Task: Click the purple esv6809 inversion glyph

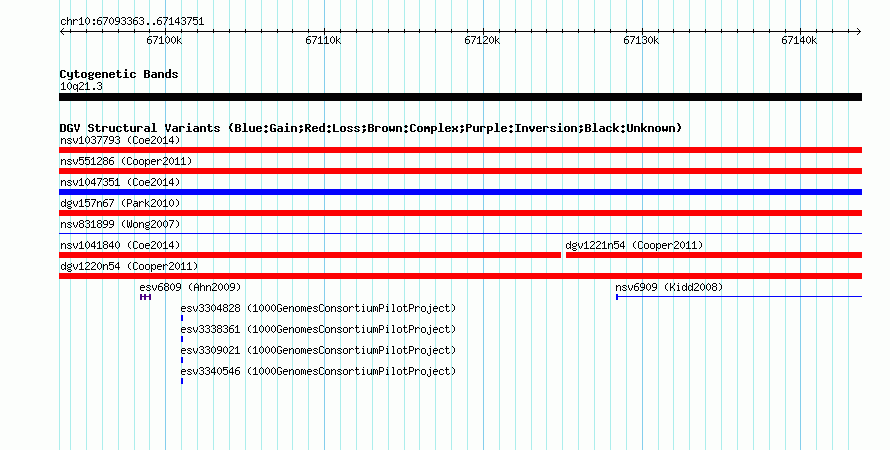Action: tap(145, 297)
